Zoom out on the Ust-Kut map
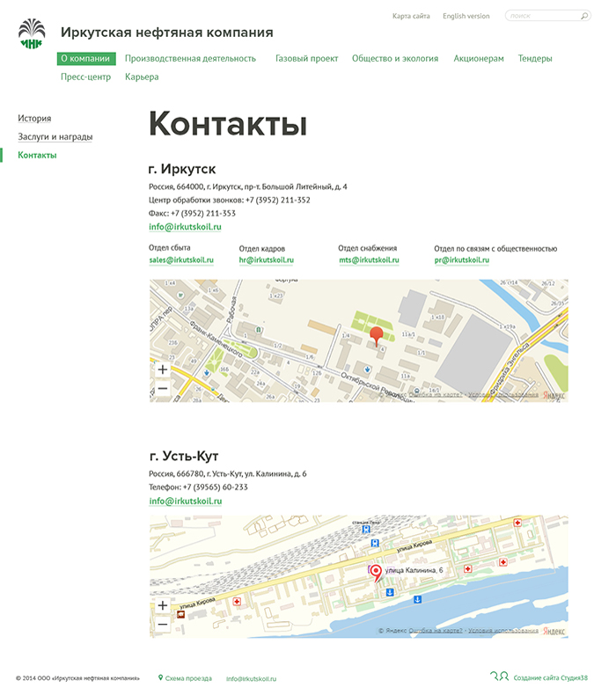This screenshot has width=616, height=695. (x=162, y=625)
